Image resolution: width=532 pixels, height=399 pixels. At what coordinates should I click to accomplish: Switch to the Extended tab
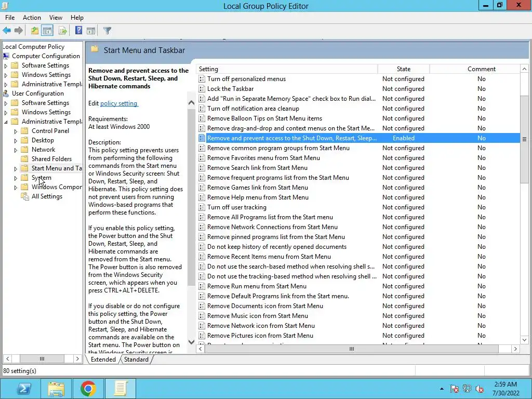pos(103,360)
